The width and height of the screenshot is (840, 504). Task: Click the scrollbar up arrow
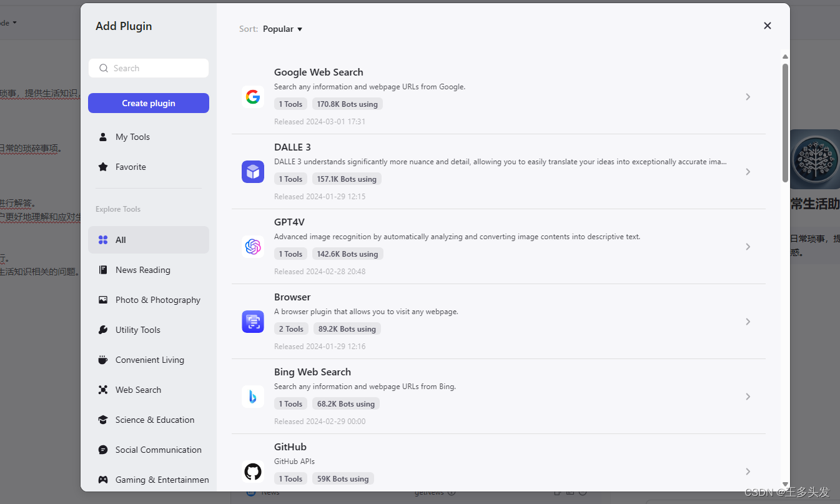(785, 56)
